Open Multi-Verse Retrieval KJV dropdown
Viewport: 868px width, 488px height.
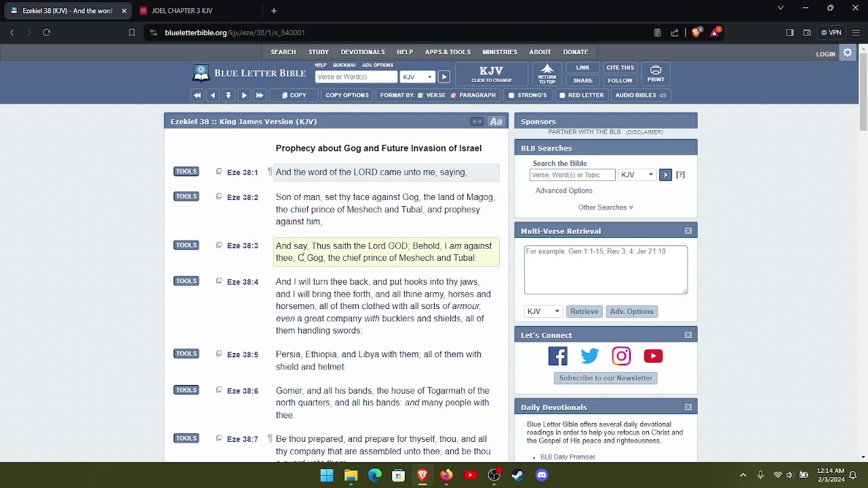544,312
